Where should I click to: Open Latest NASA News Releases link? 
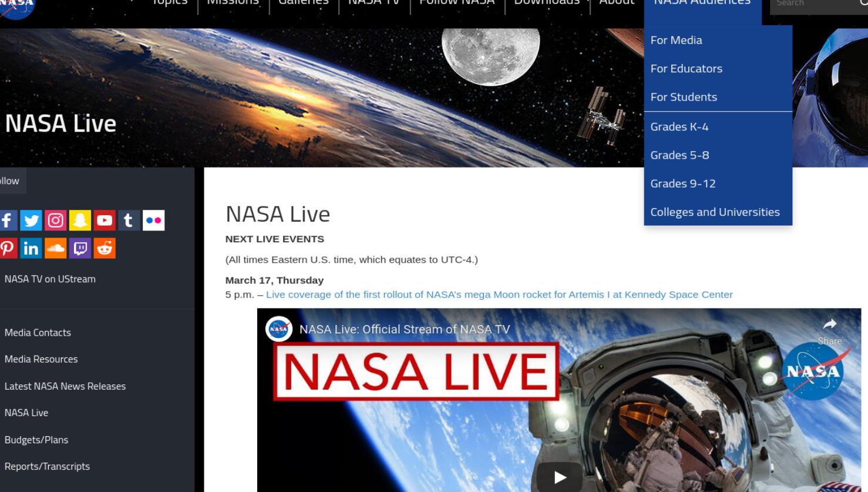pos(65,386)
